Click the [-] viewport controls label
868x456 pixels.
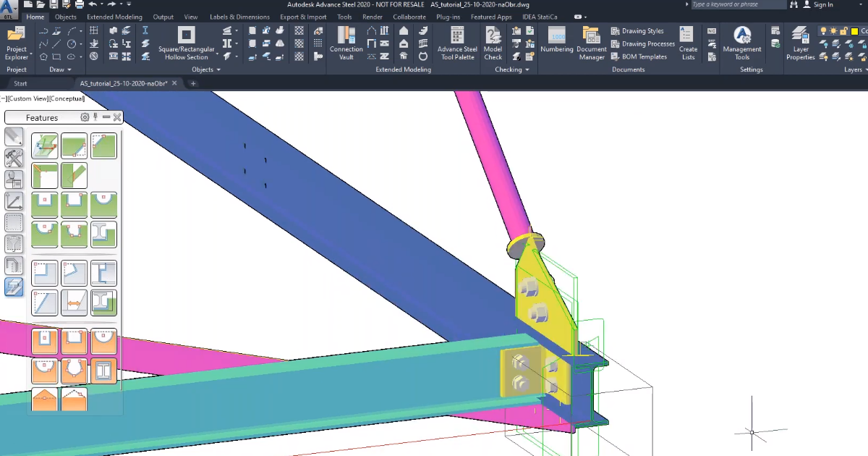[x=3, y=98]
